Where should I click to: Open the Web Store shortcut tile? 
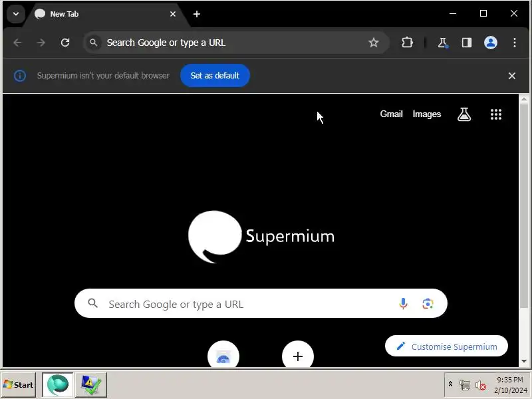pyautogui.click(x=223, y=354)
